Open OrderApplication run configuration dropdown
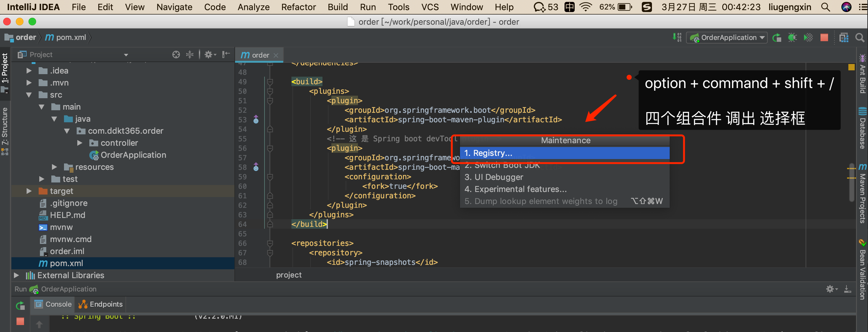 pyautogui.click(x=727, y=37)
